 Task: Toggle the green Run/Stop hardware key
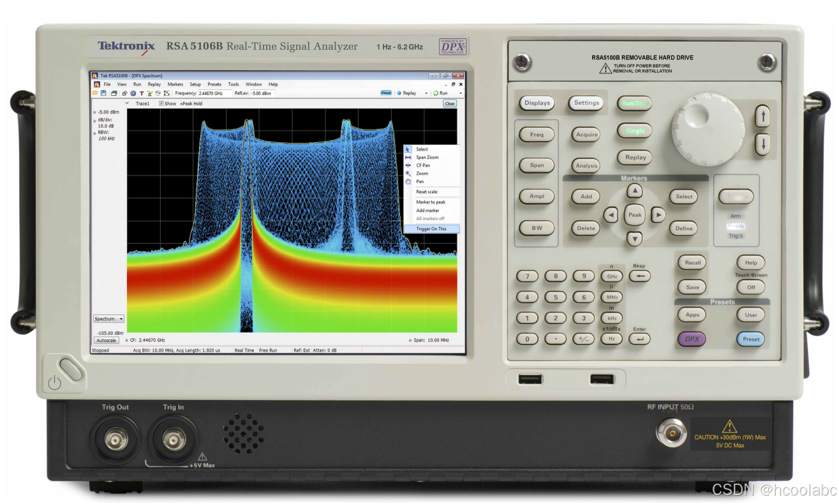(634, 103)
